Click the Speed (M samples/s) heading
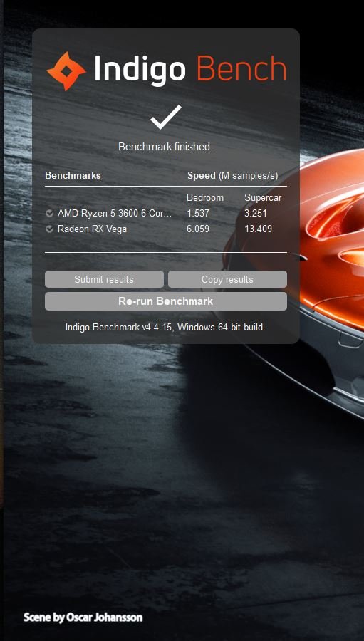The width and height of the screenshot is (364, 641). tap(233, 176)
